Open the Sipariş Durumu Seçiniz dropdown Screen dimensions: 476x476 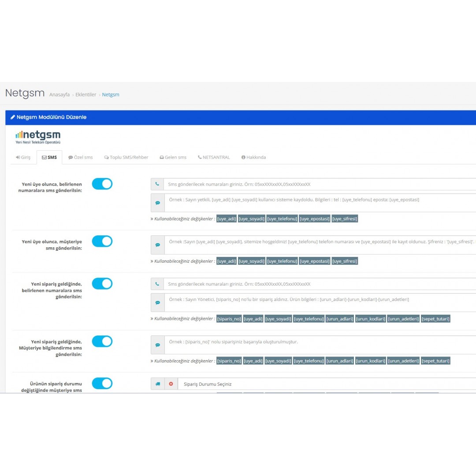click(x=264, y=384)
